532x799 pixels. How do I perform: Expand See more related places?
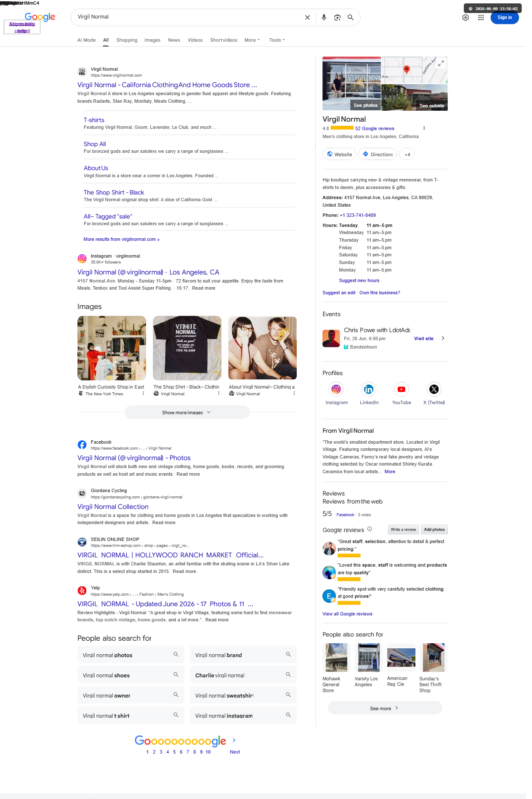click(385, 708)
